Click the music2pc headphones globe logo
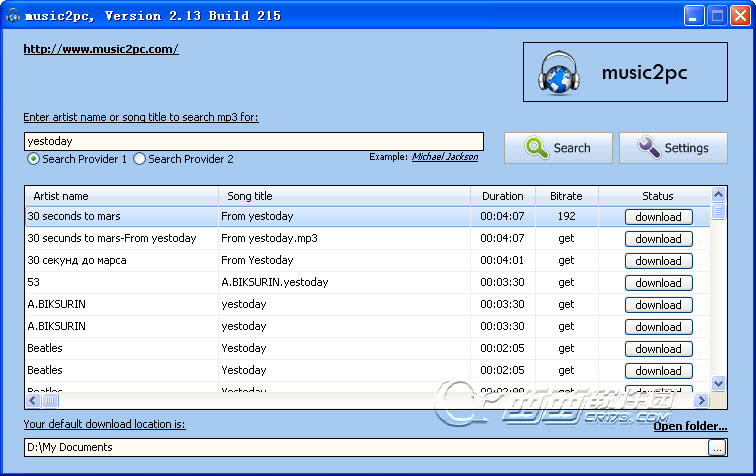756x476 pixels. click(560, 73)
